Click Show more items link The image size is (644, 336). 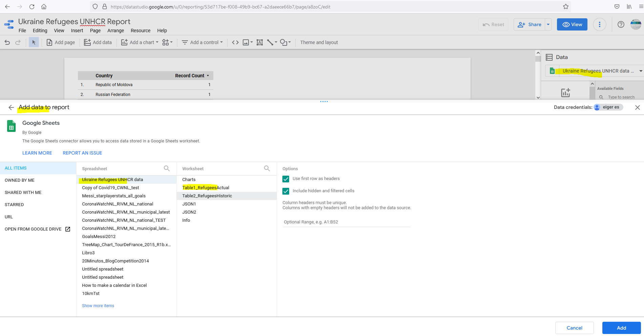pyautogui.click(x=98, y=306)
